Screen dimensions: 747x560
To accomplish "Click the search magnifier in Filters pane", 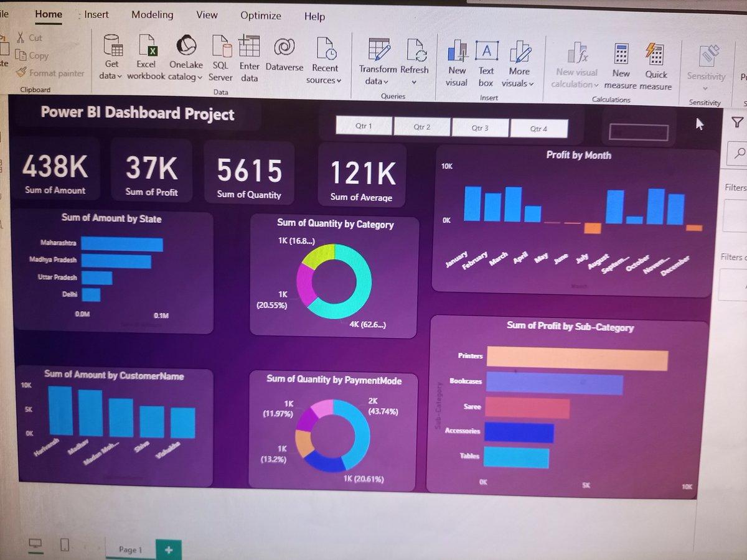I will click(x=739, y=152).
